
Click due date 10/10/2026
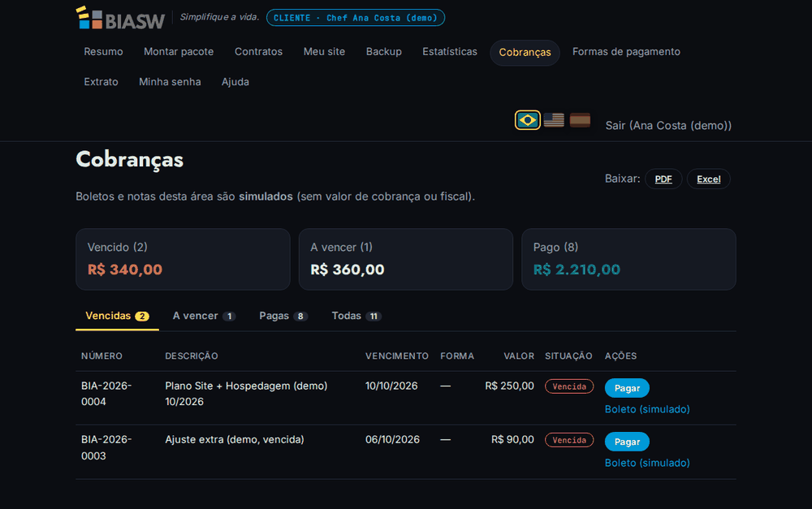[x=391, y=386]
